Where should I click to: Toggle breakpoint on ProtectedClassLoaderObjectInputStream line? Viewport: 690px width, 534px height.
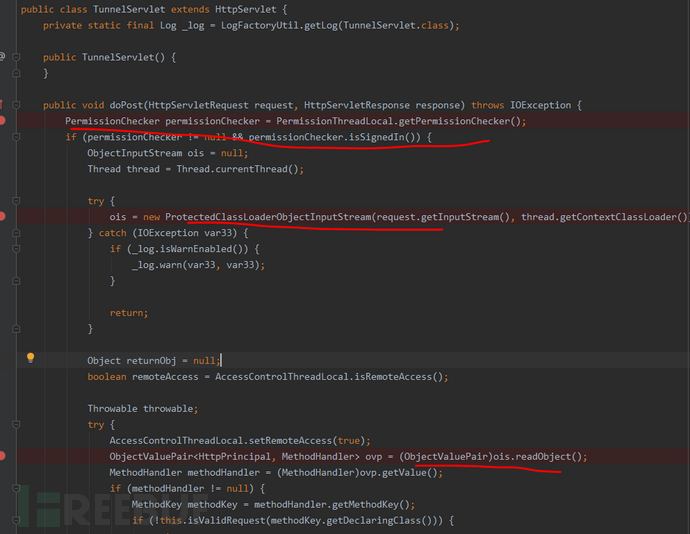(2, 216)
